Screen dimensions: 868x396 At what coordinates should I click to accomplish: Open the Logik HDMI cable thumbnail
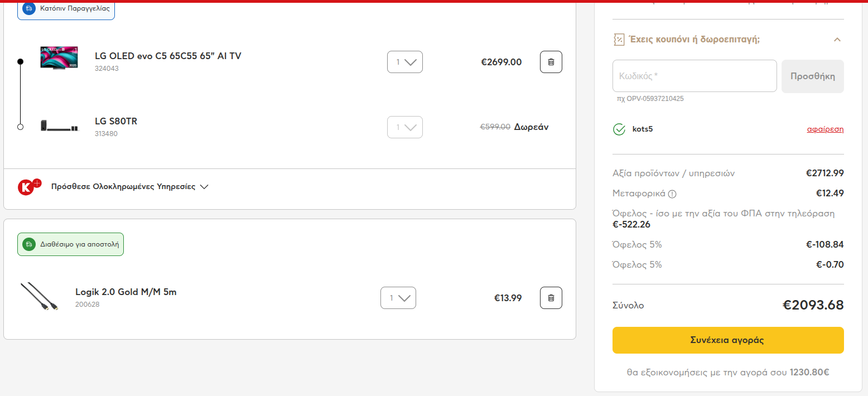pos(39,297)
